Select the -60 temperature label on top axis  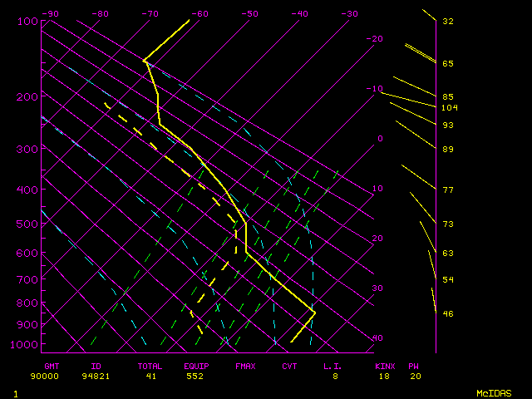199,13
